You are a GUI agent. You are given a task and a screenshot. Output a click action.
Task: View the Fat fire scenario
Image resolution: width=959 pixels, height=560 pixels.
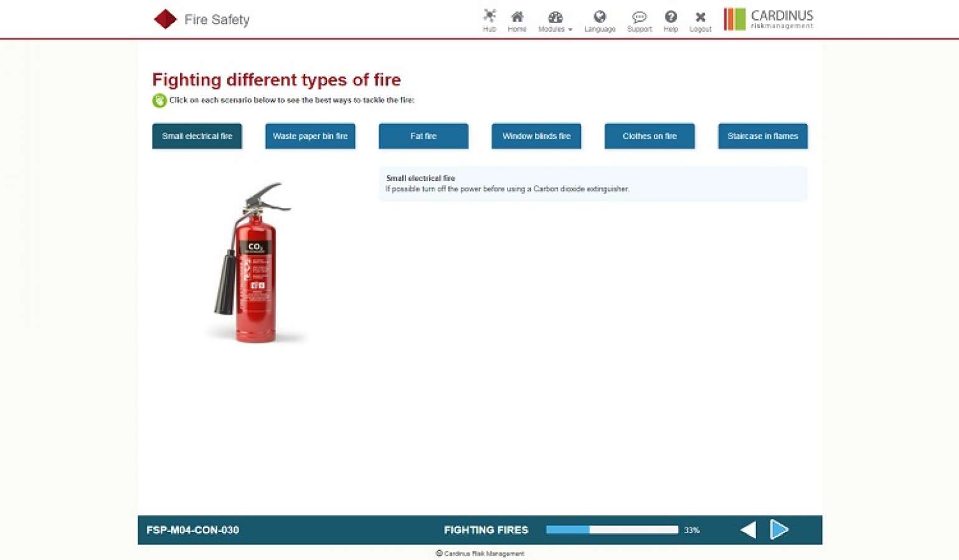423,136
